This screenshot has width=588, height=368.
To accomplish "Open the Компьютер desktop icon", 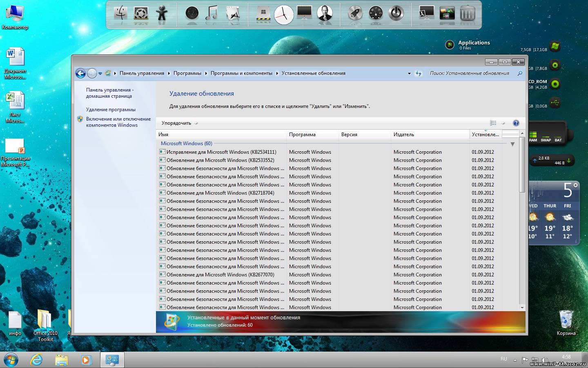I will [15, 17].
